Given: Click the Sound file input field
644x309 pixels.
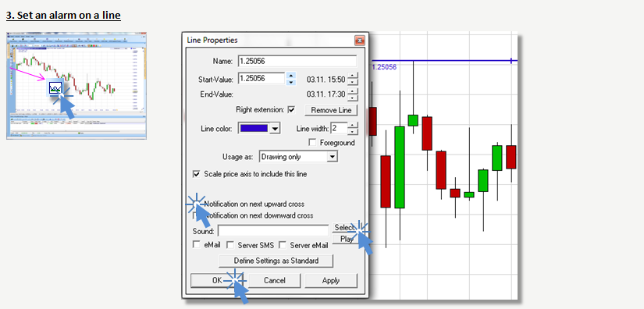Looking at the screenshot, I should tap(273, 231).
